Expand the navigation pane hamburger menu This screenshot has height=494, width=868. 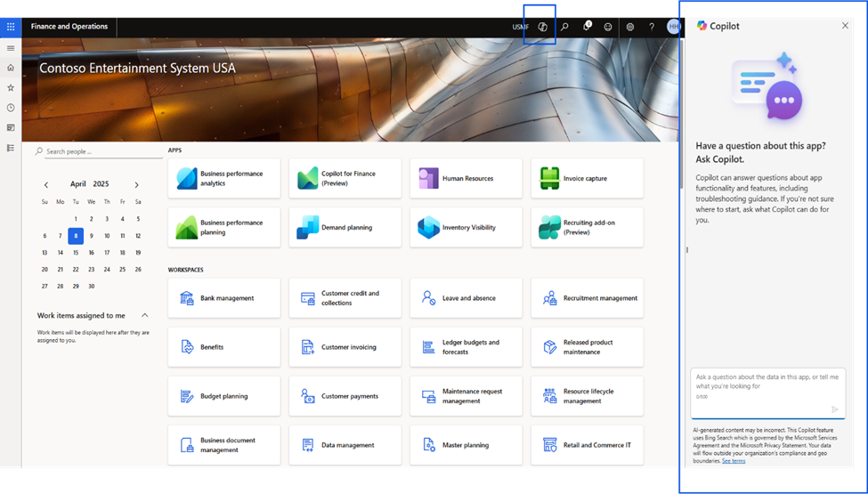pos(11,48)
